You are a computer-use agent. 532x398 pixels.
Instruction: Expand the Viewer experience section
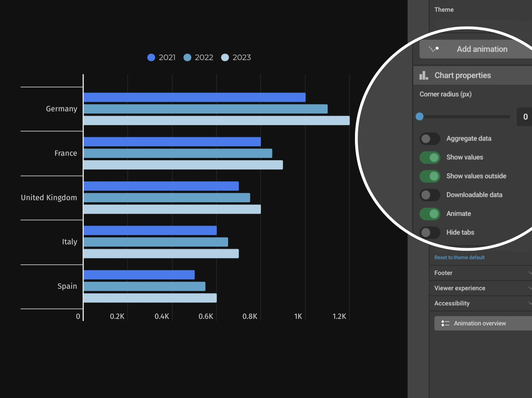point(481,288)
